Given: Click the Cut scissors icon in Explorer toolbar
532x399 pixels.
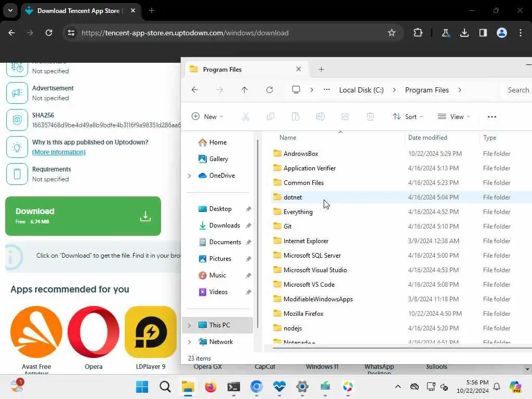Looking at the screenshot, I should click(246, 117).
